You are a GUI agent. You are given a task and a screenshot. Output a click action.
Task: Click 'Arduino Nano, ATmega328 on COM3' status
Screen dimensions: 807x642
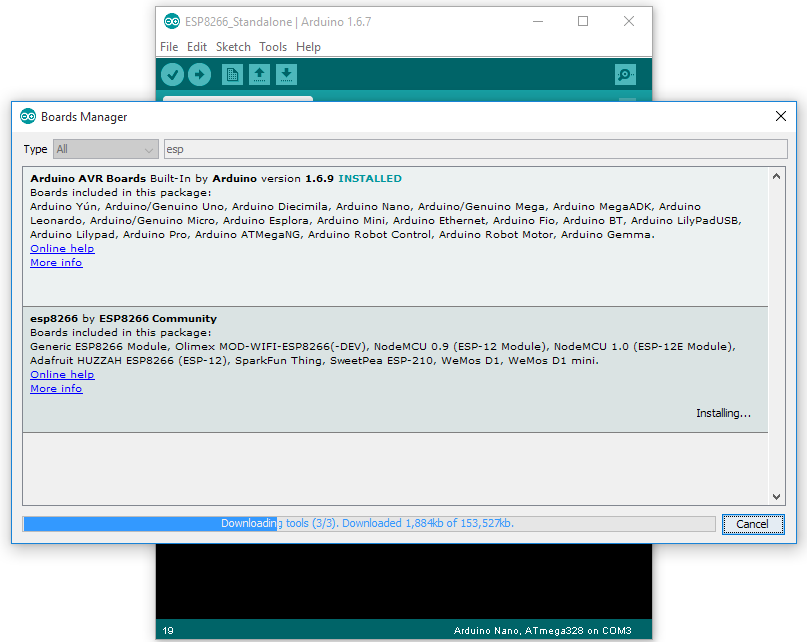click(x=542, y=631)
